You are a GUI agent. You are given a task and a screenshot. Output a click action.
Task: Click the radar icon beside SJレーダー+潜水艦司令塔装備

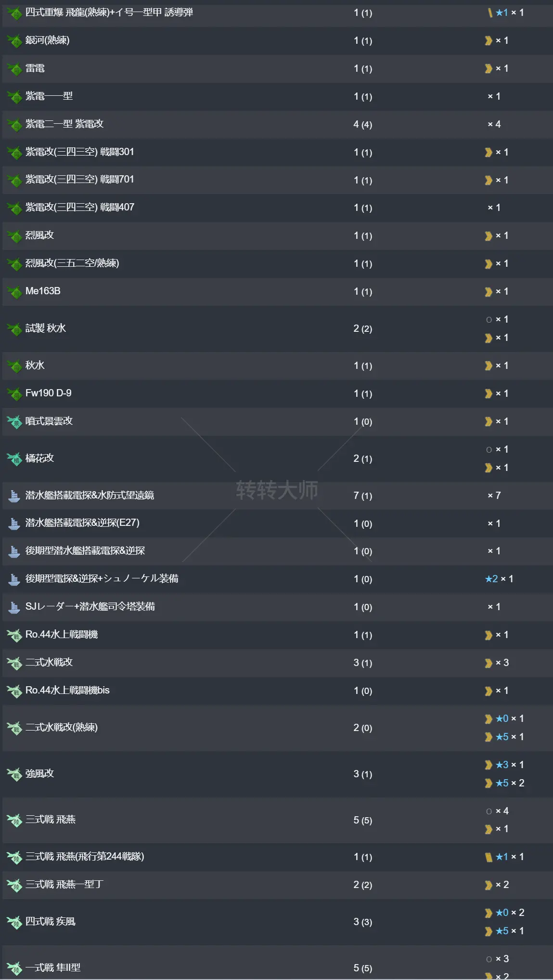point(14,607)
